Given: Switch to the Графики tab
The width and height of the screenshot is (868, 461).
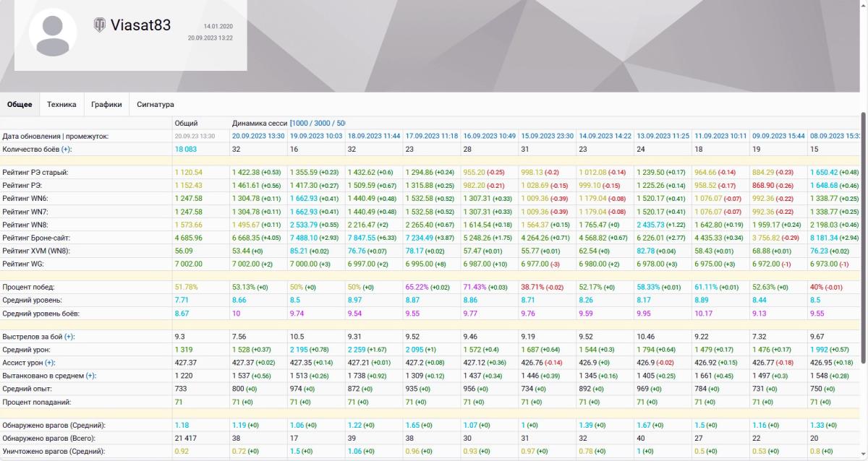Looking at the screenshot, I should [x=106, y=104].
